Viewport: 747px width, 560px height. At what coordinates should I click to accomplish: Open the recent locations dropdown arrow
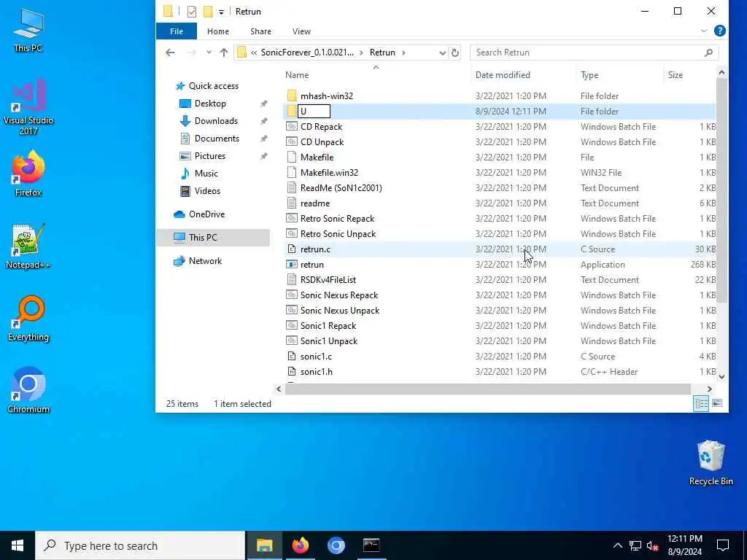pyautogui.click(x=209, y=52)
